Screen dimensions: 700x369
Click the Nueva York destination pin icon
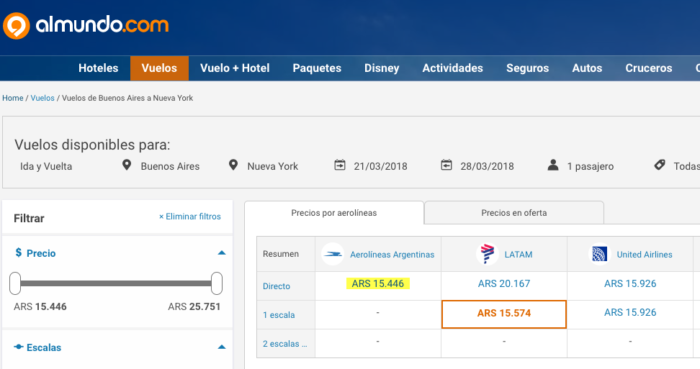click(233, 165)
